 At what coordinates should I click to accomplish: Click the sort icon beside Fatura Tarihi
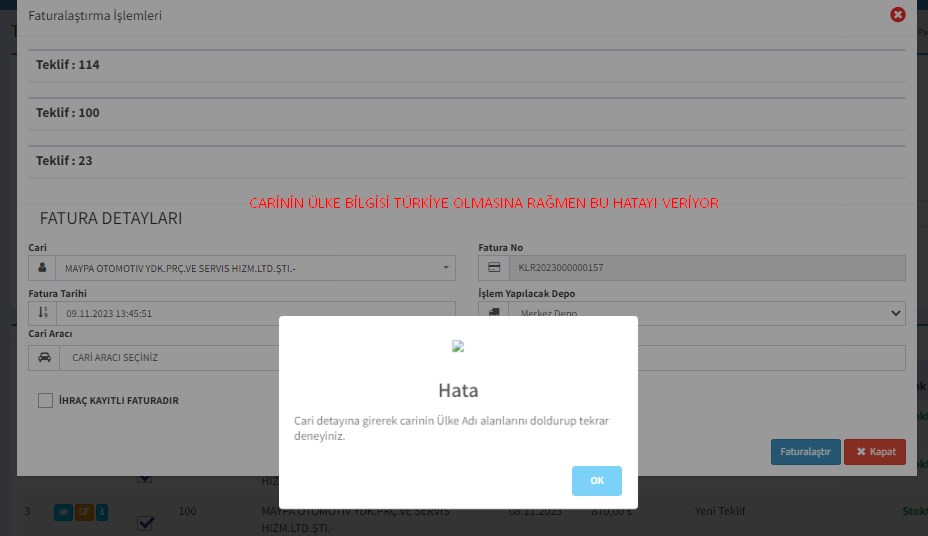pos(42,313)
